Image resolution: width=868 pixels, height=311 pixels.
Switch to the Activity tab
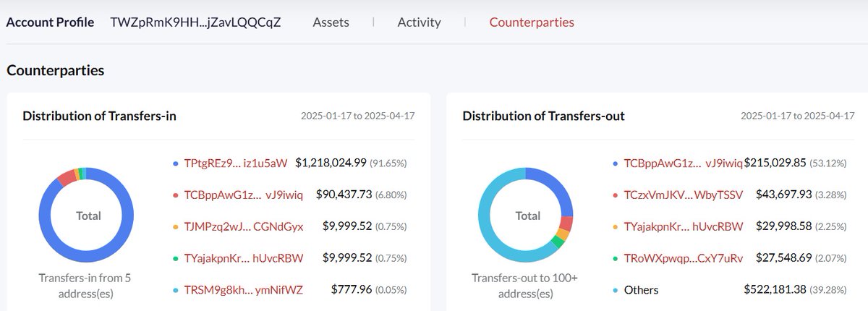click(419, 22)
